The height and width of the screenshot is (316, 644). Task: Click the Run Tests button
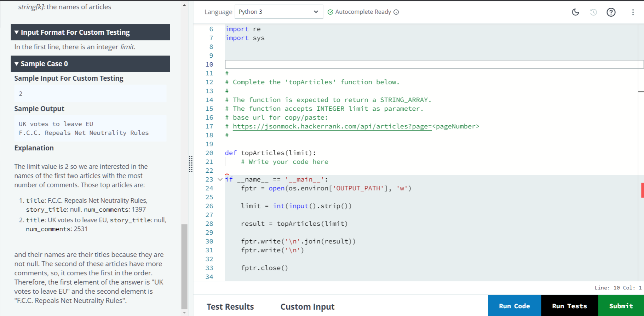point(569,306)
